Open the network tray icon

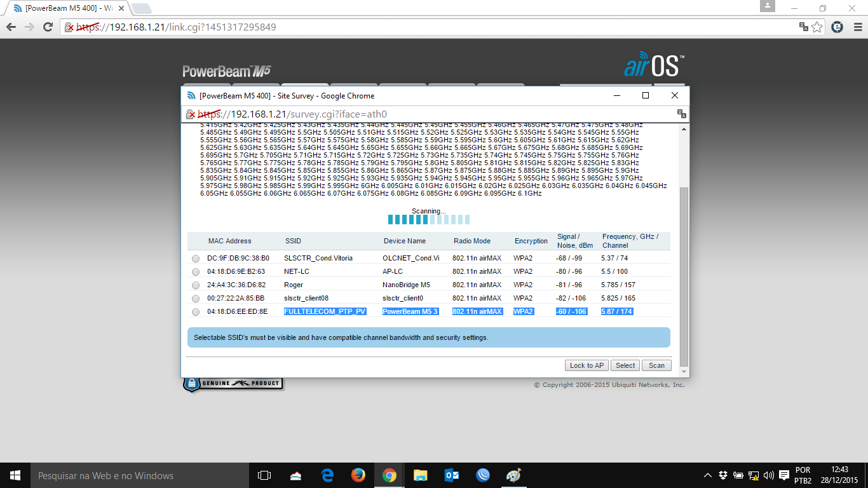point(754,475)
